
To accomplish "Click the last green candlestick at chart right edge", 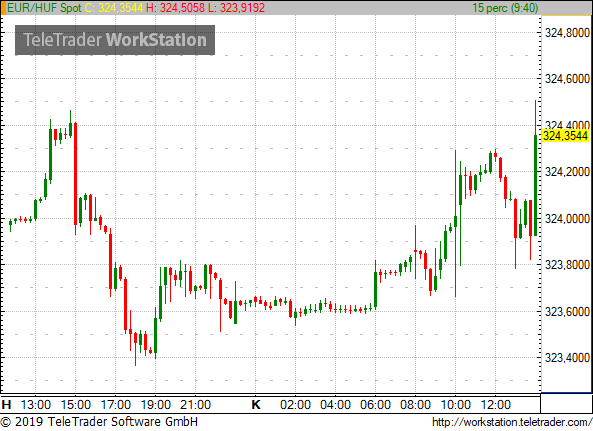I will point(536,185).
